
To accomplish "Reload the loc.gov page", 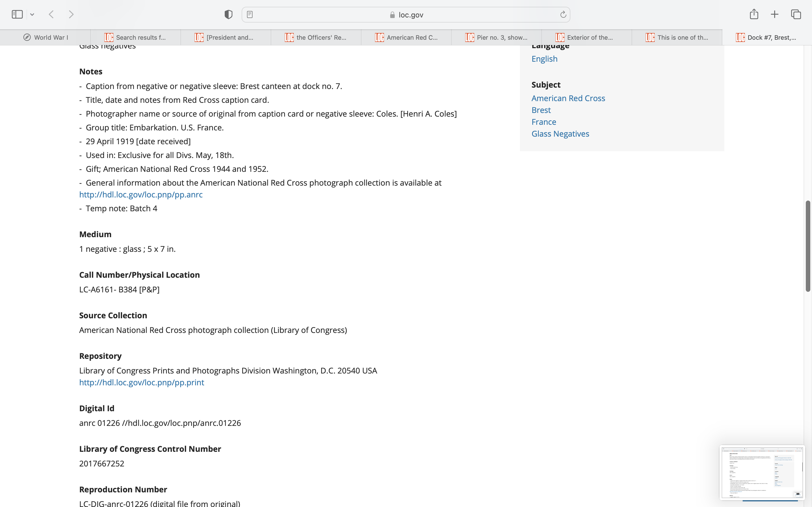I will [x=563, y=14].
